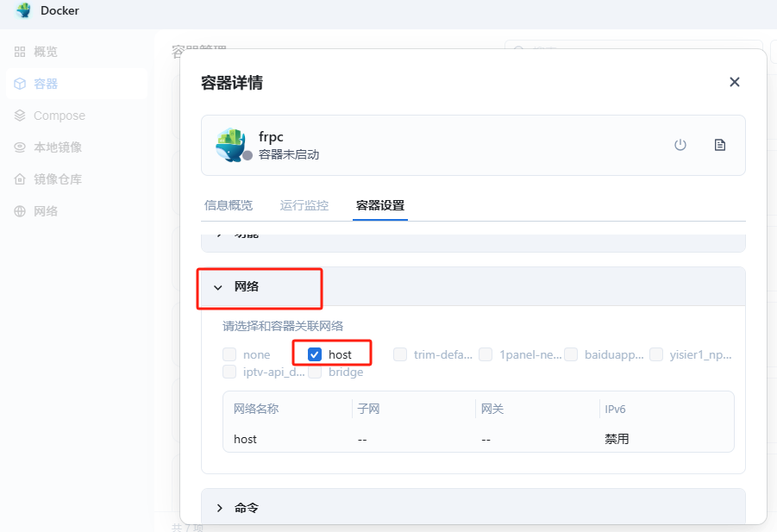Check the none network checkbox
This screenshot has width=777, height=532.
click(229, 354)
